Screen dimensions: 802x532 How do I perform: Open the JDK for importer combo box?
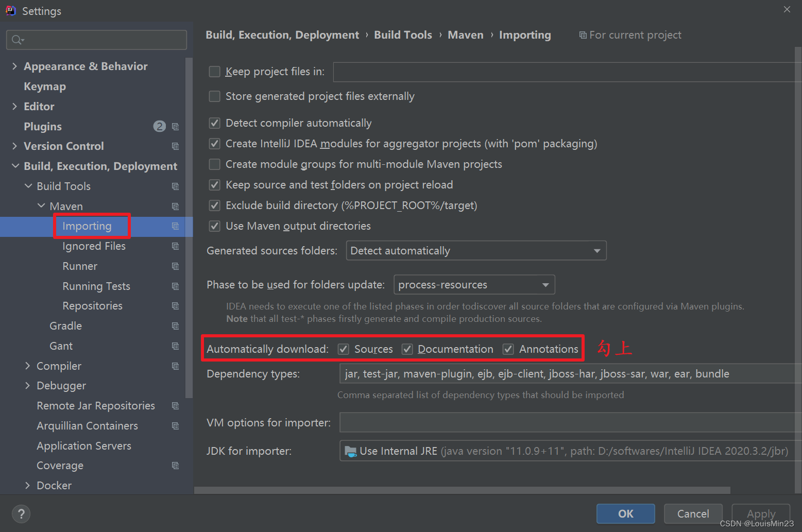(x=570, y=451)
